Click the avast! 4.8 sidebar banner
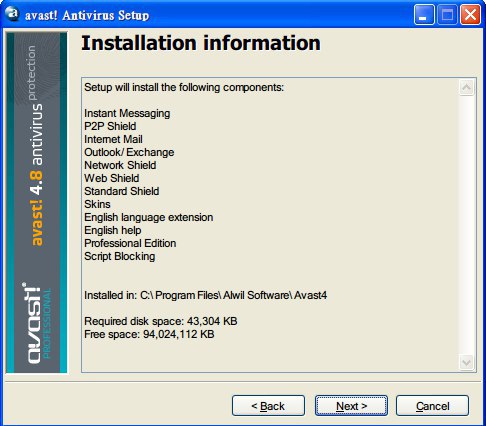486x426 pixels. (x=37, y=202)
